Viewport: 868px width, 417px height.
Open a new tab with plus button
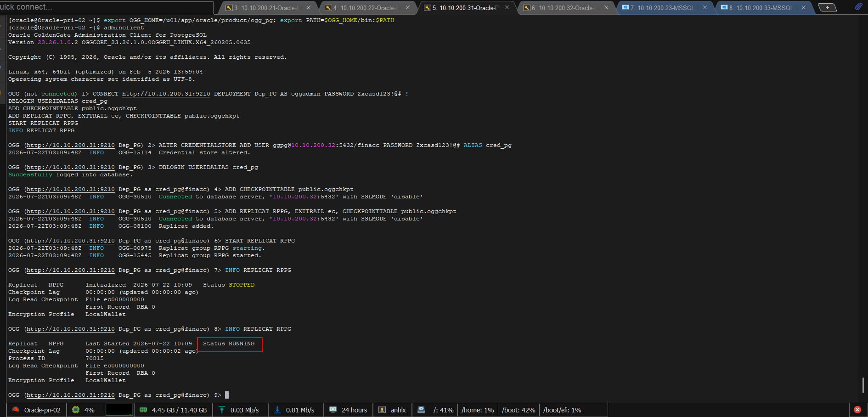click(828, 7)
